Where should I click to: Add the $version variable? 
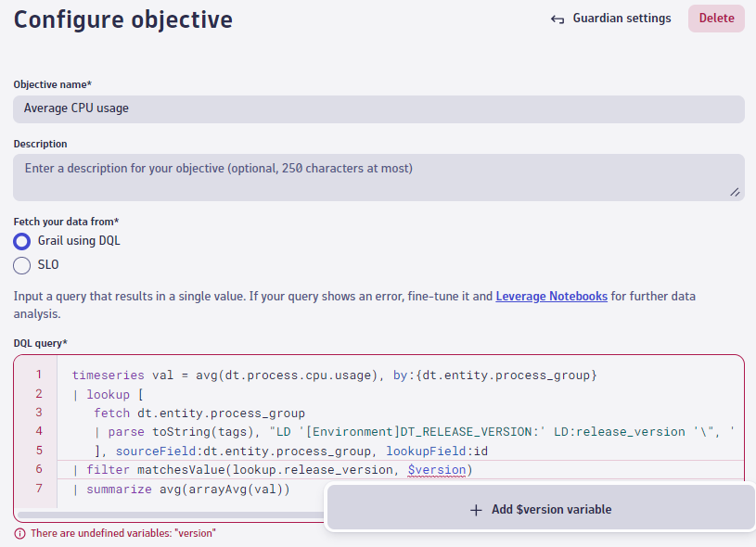pyautogui.click(x=541, y=509)
